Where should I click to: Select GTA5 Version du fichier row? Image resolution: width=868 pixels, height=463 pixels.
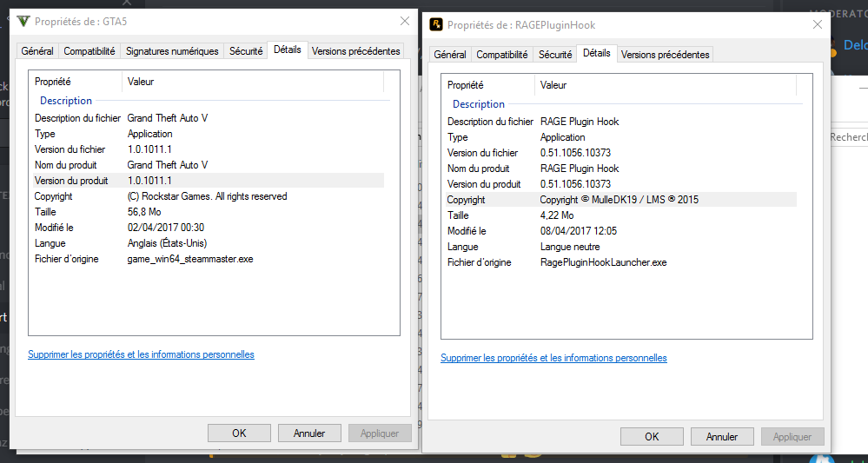209,149
